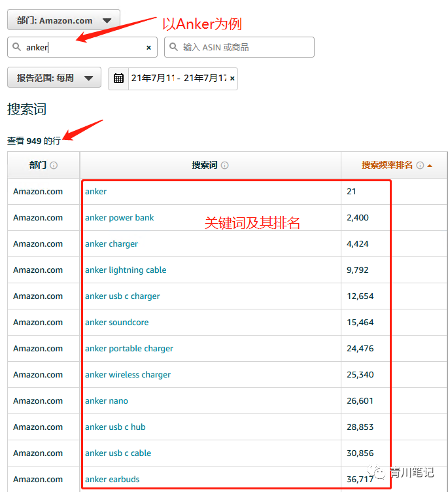Open the anker power bank link
This screenshot has height=492, width=448.
click(x=119, y=218)
